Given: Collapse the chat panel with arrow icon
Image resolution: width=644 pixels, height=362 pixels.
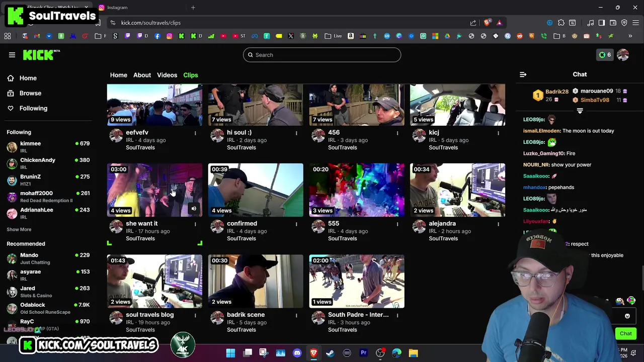Looking at the screenshot, I should (523, 74).
